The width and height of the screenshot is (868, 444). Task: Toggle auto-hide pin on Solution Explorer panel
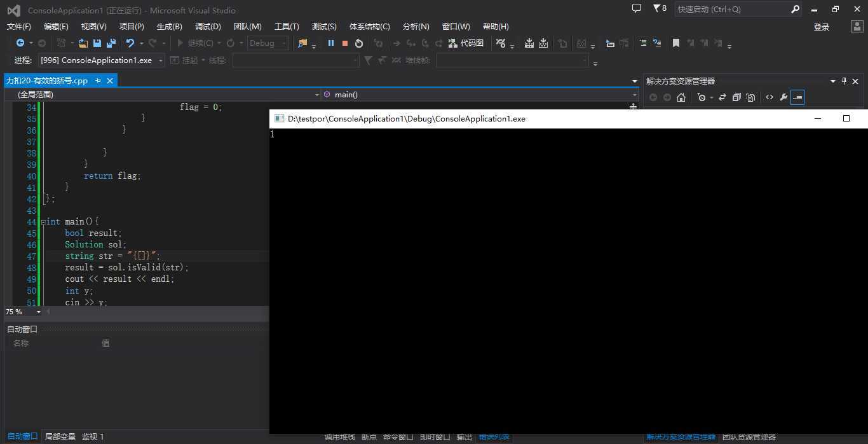coord(844,81)
